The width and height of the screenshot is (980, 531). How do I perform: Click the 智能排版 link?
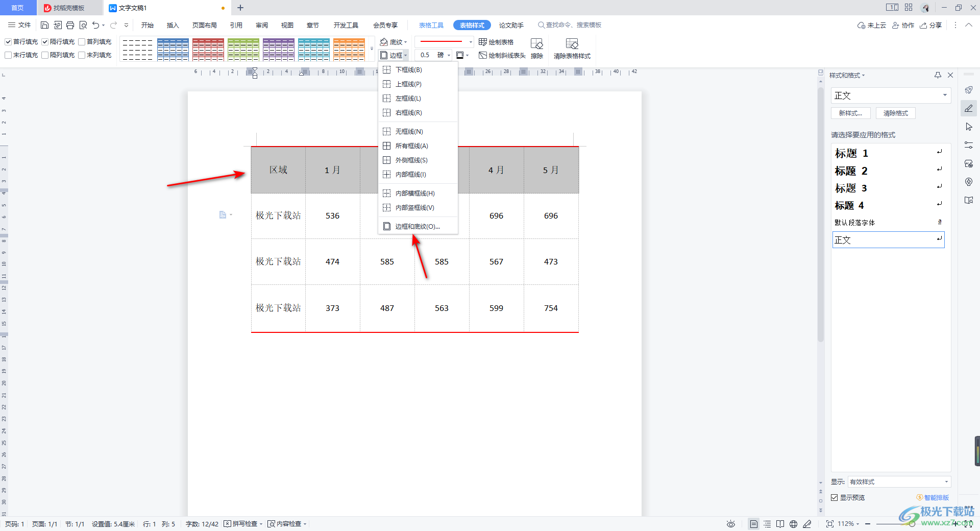(x=933, y=497)
